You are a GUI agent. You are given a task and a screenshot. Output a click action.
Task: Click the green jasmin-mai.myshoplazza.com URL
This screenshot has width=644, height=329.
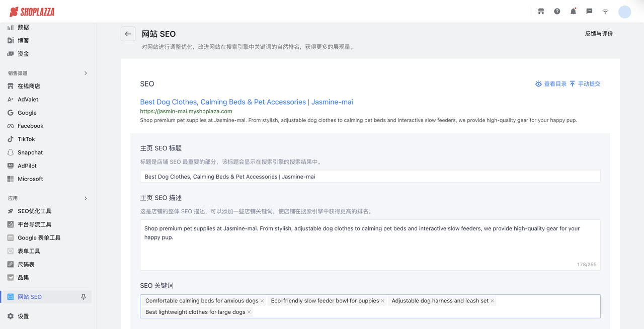pos(186,111)
